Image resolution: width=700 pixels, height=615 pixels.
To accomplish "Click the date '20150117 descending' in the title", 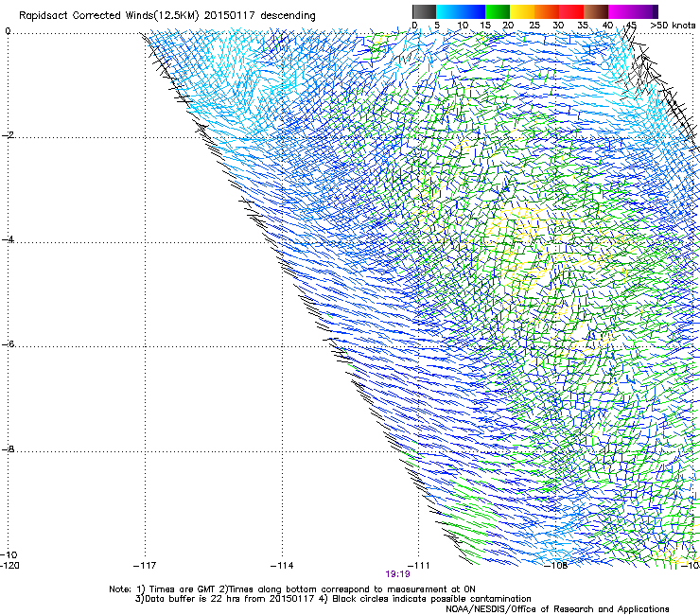I will 260,16.
